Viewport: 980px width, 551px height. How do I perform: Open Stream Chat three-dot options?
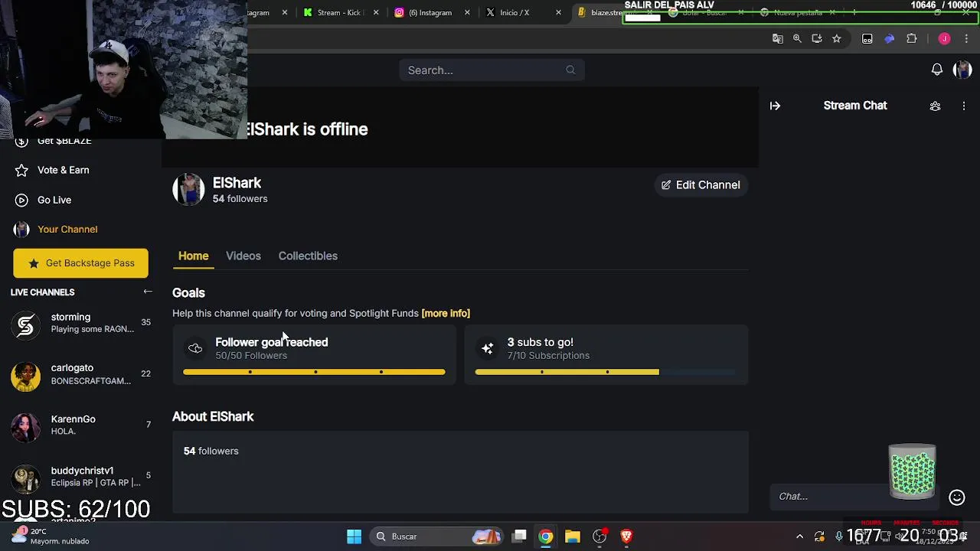[964, 106]
